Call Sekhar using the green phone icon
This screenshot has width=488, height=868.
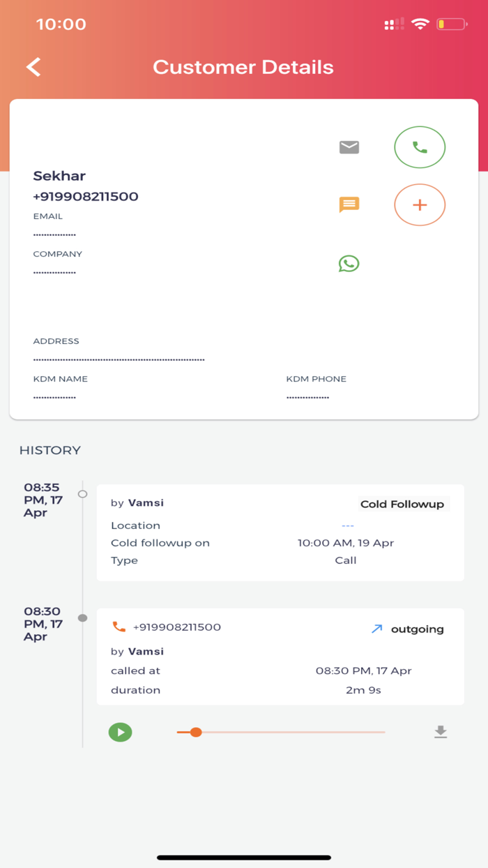pyautogui.click(x=419, y=147)
